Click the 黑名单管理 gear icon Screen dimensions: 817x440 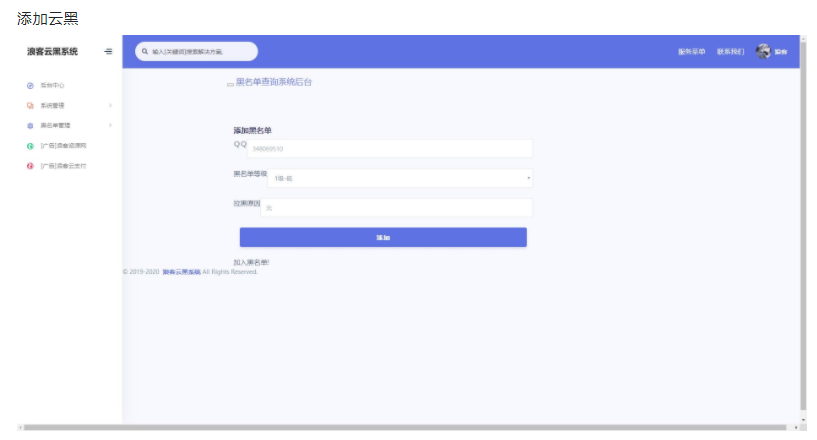pos(30,125)
